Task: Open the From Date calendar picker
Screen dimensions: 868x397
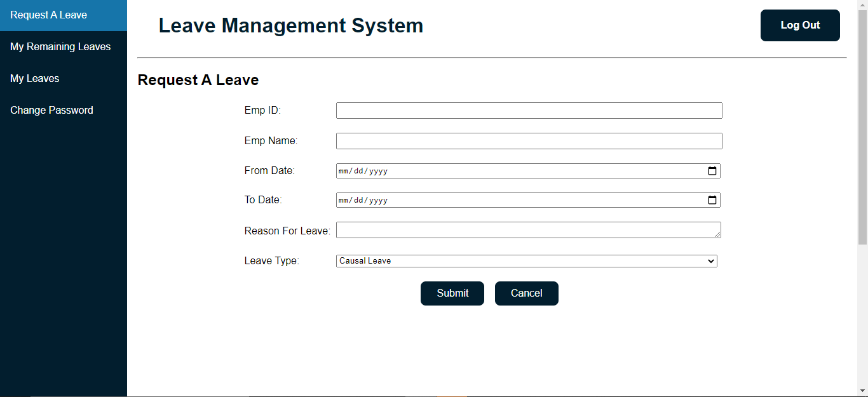Action: pyautogui.click(x=712, y=170)
